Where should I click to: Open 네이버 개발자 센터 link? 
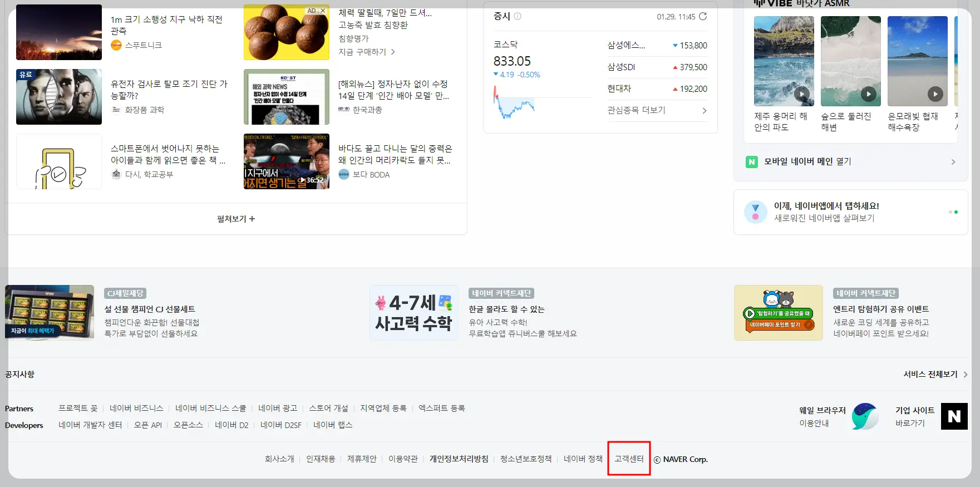90,425
